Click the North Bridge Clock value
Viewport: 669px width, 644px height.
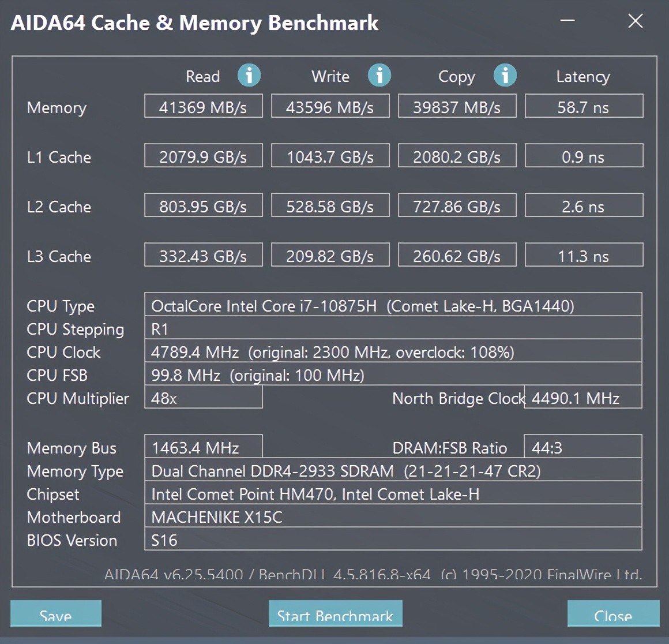(583, 398)
